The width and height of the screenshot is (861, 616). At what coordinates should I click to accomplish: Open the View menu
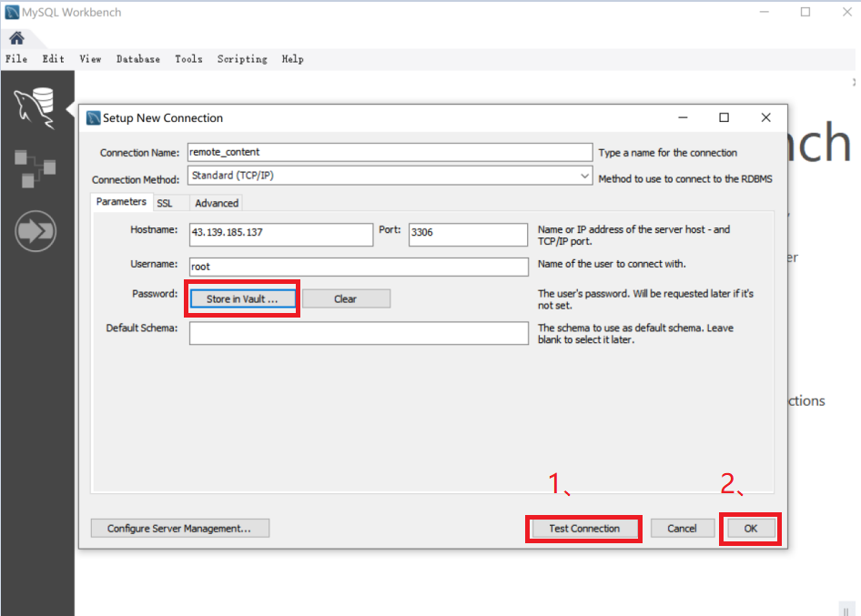tap(90, 59)
